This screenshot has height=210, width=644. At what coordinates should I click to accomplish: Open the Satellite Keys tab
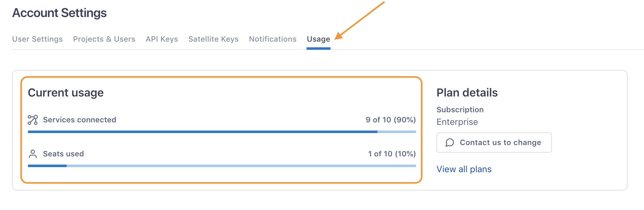[x=214, y=39]
